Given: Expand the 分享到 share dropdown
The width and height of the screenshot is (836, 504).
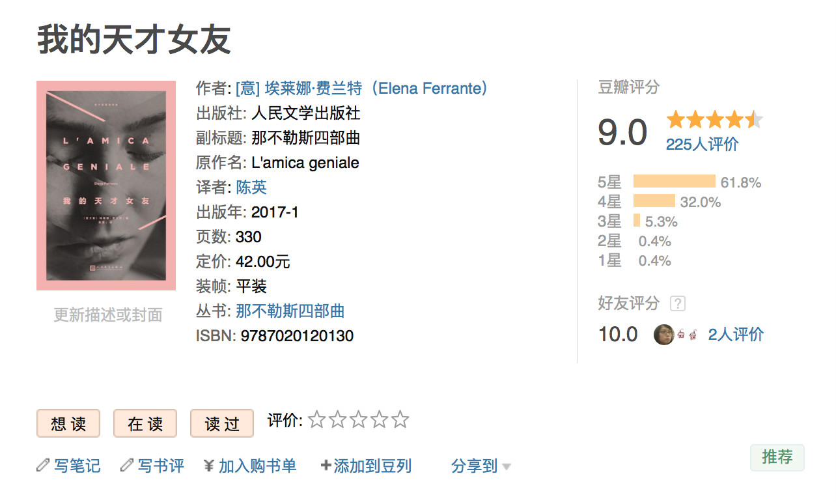Looking at the screenshot, I should (x=481, y=466).
